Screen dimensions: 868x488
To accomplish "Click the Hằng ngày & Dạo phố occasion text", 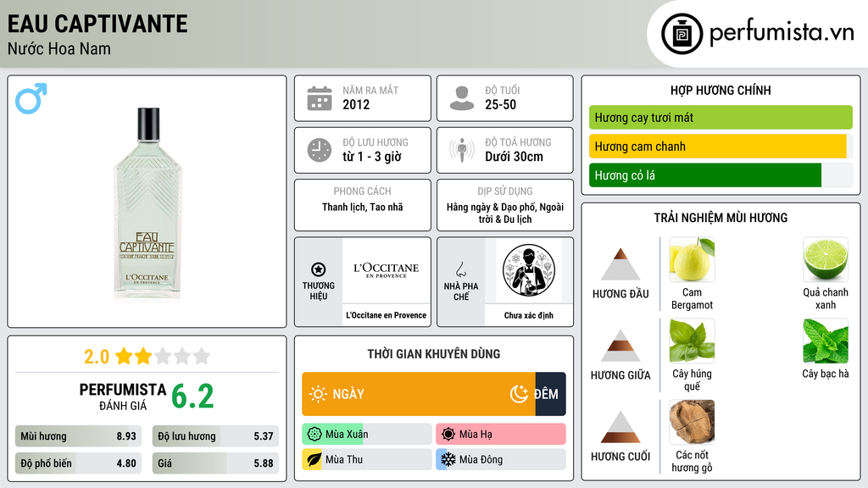I will pyautogui.click(x=505, y=213).
